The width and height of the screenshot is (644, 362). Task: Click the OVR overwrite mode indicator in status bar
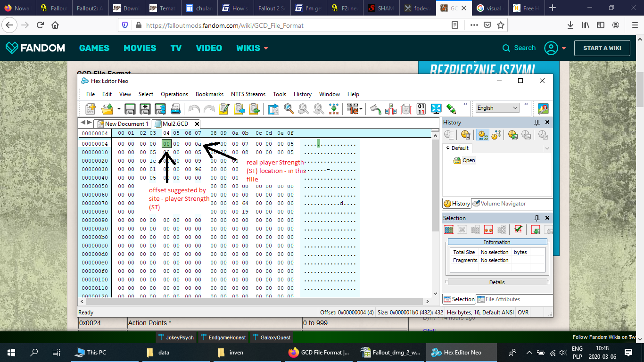tap(523, 313)
